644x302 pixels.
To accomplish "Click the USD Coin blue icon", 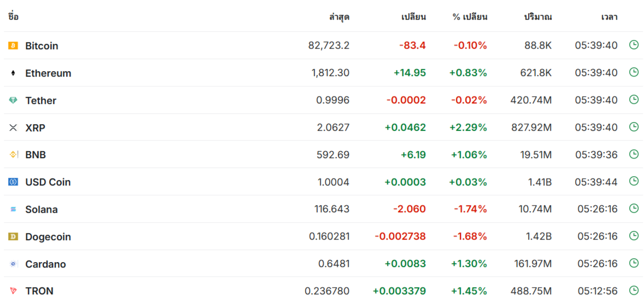I will (13, 182).
